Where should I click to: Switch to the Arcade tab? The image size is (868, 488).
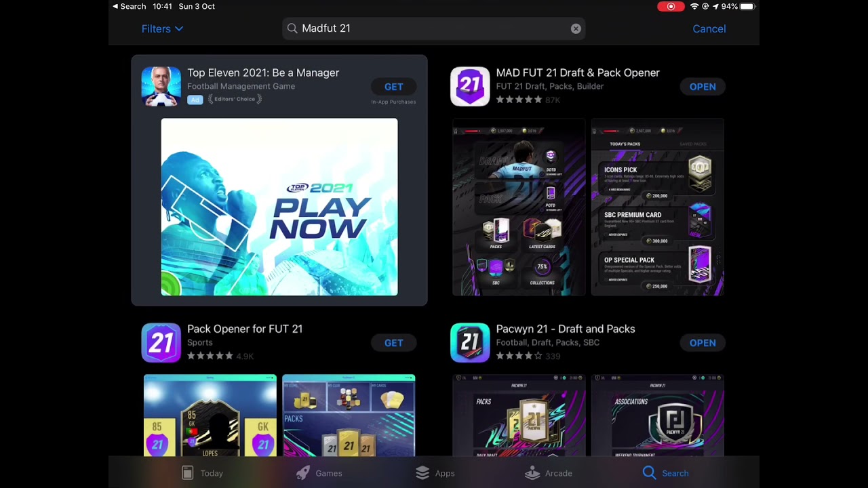coord(549,473)
